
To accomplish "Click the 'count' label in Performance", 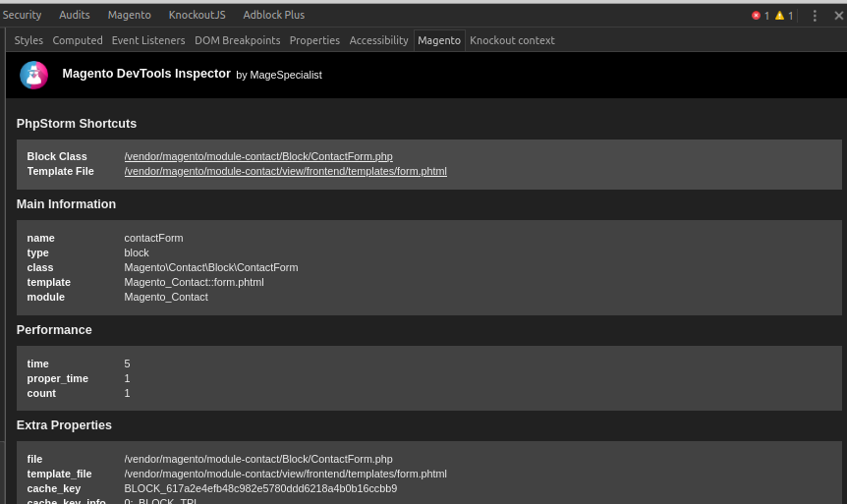I will click(41, 393).
